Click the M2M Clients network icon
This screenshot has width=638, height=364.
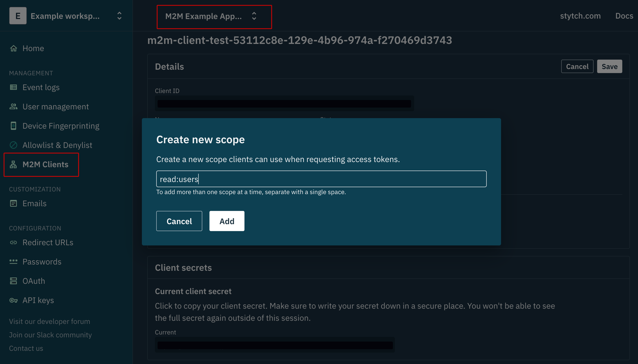click(x=13, y=165)
